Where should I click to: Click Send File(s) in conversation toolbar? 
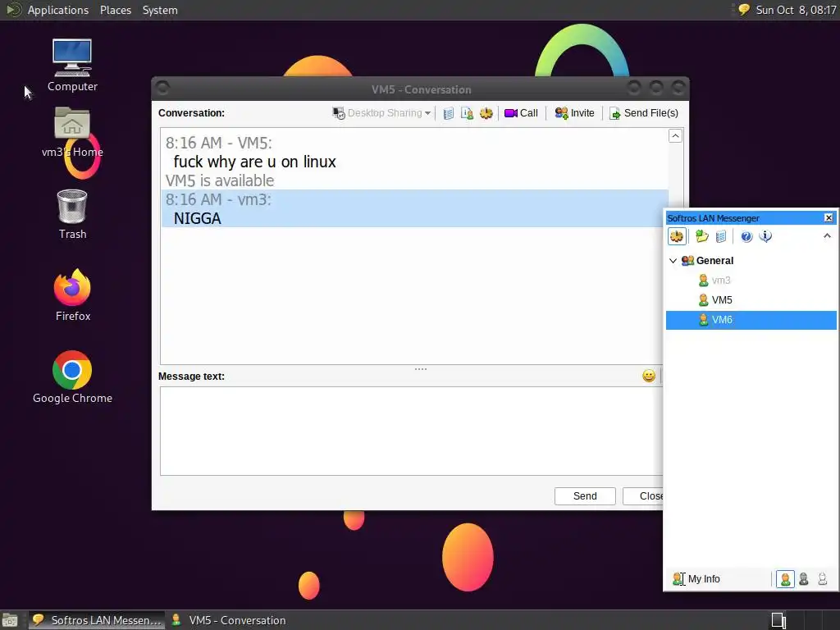point(645,113)
